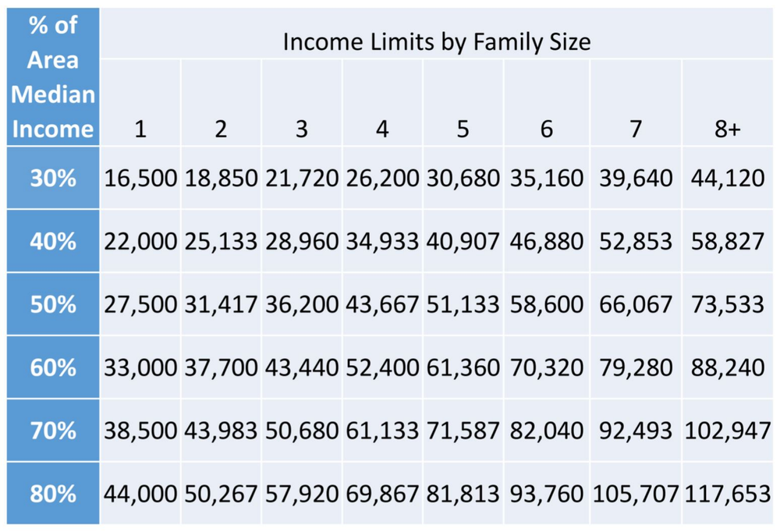Click the 102,947 income limit cell

pyautogui.click(x=727, y=431)
